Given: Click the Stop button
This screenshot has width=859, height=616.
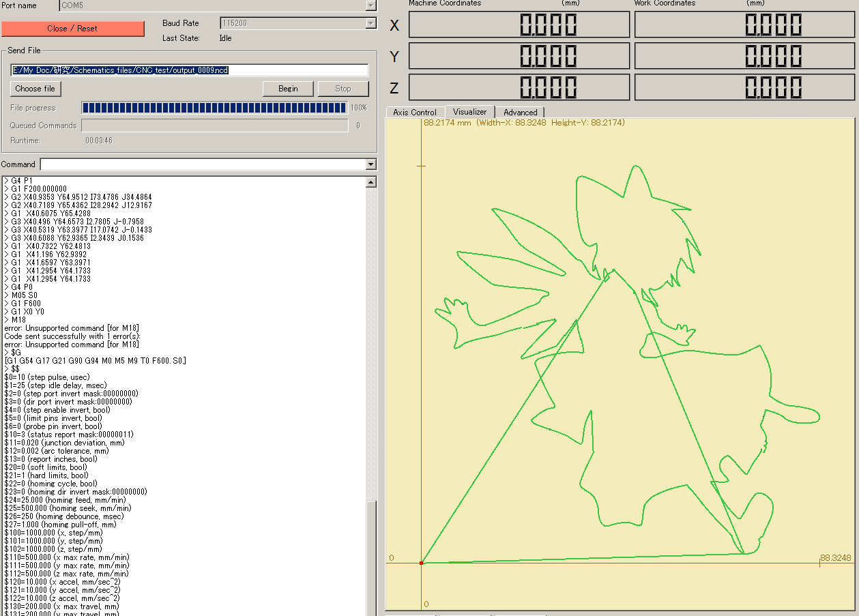Looking at the screenshot, I should tap(343, 89).
